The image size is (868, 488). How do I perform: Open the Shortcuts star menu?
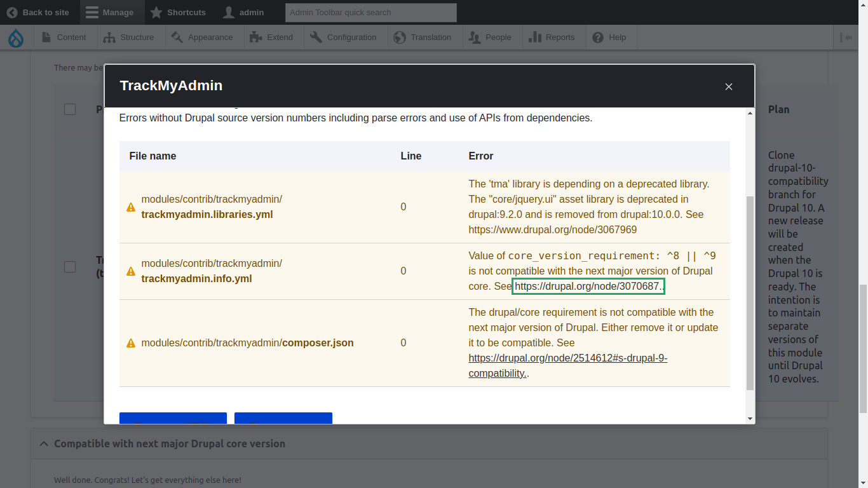[x=178, y=12]
